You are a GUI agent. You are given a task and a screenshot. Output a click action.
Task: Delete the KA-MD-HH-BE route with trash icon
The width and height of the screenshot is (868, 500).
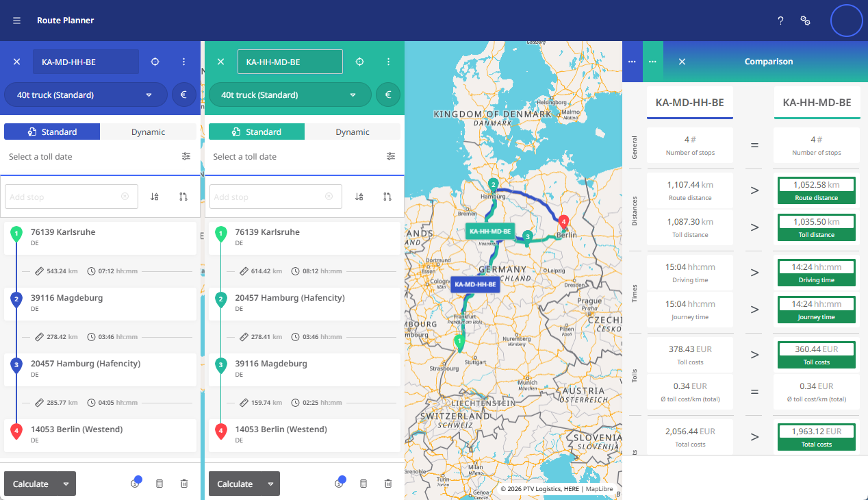pos(184,484)
